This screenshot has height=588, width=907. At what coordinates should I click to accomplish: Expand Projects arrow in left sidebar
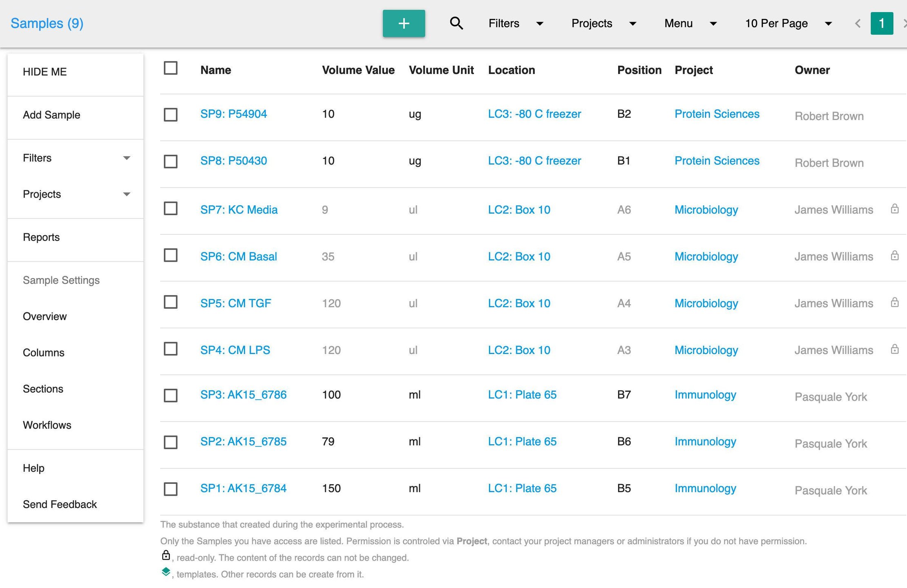click(x=127, y=194)
